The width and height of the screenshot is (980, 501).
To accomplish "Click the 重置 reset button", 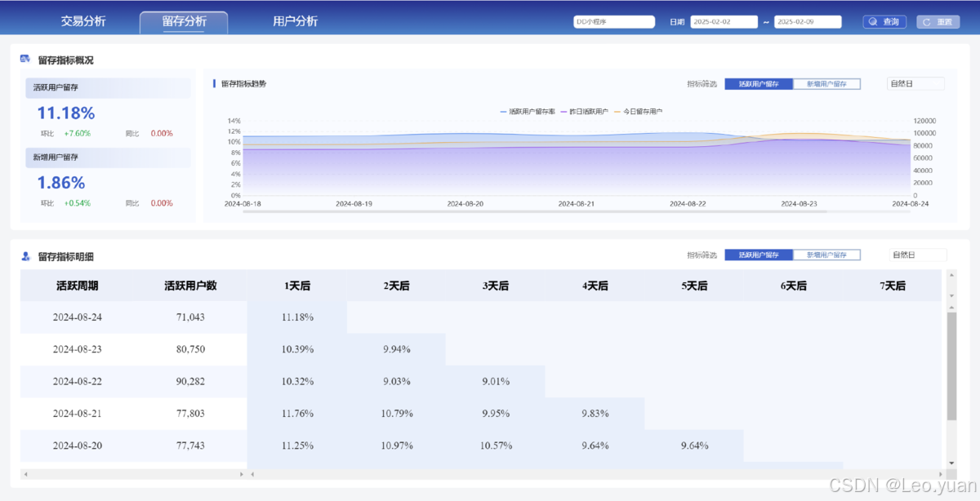I will [x=938, y=22].
